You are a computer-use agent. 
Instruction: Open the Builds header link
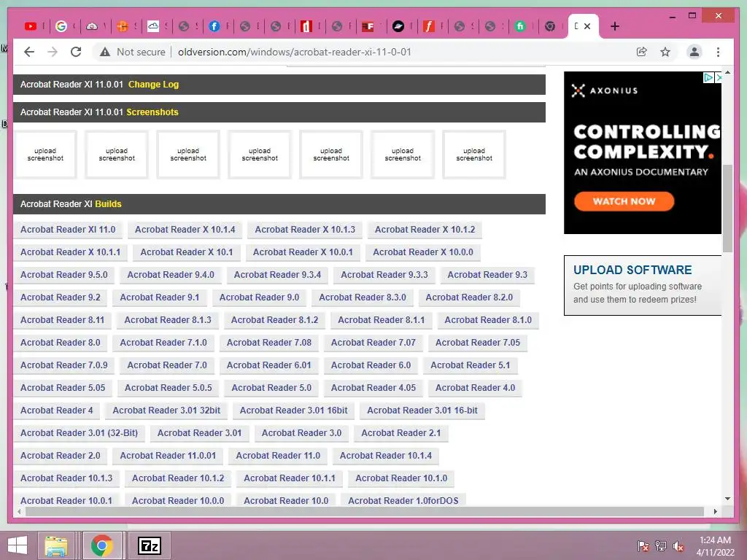(108, 204)
